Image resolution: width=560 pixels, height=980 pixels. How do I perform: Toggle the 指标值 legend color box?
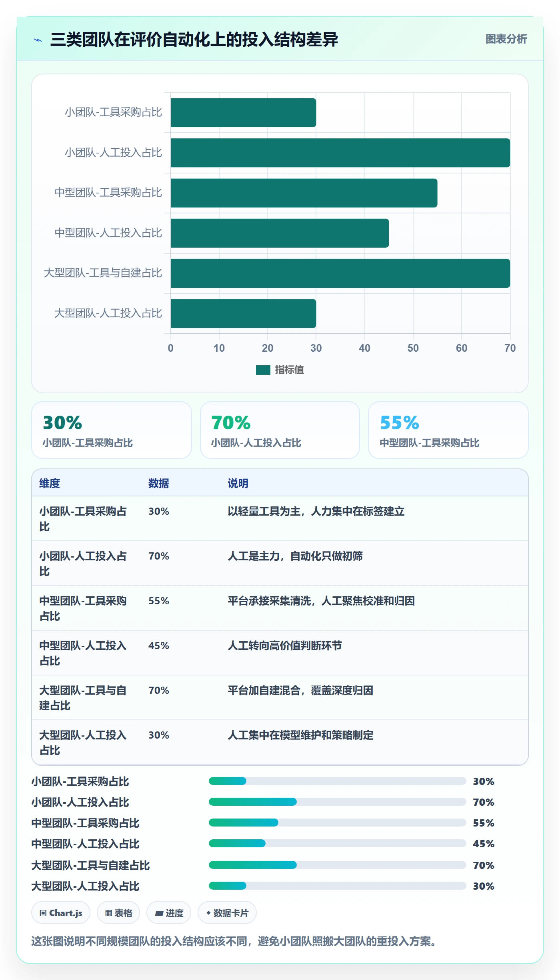point(263,370)
